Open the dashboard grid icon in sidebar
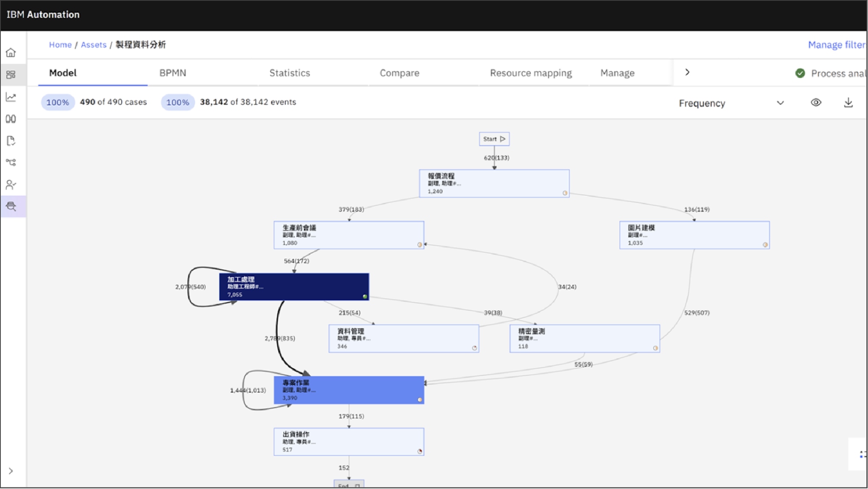The image size is (868, 489). tap(11, 75)
